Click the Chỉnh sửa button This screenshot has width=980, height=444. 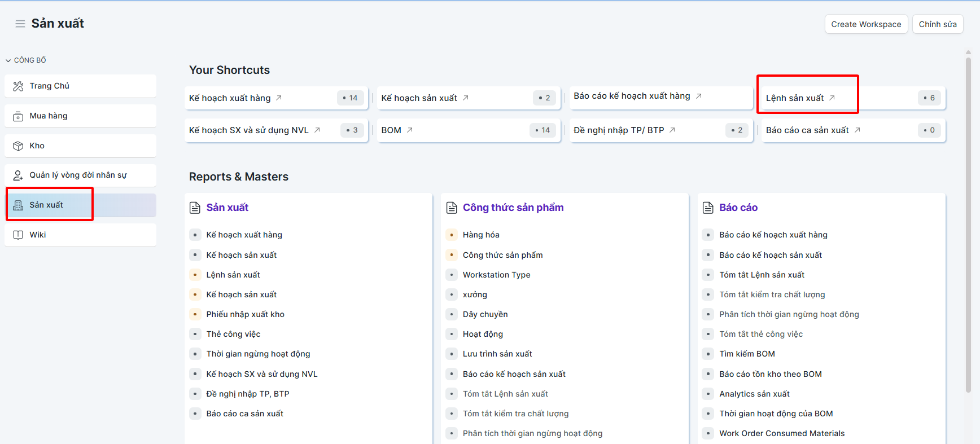[938, 24]
